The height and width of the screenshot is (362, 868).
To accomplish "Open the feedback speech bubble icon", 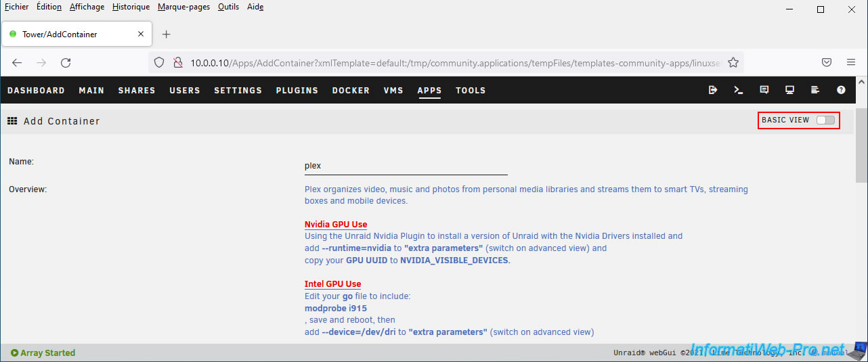I will (x=764, y=90).
